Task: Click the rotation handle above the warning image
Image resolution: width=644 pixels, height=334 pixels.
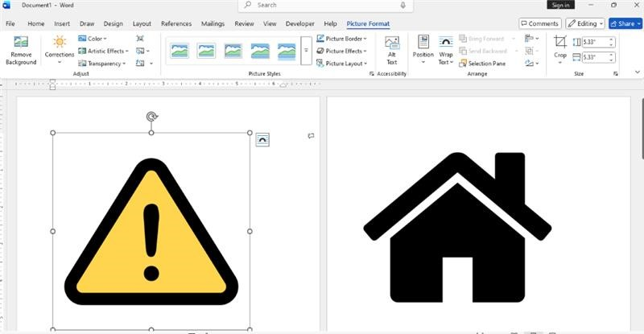Action: pyautogui.click(x=151, y=117)
